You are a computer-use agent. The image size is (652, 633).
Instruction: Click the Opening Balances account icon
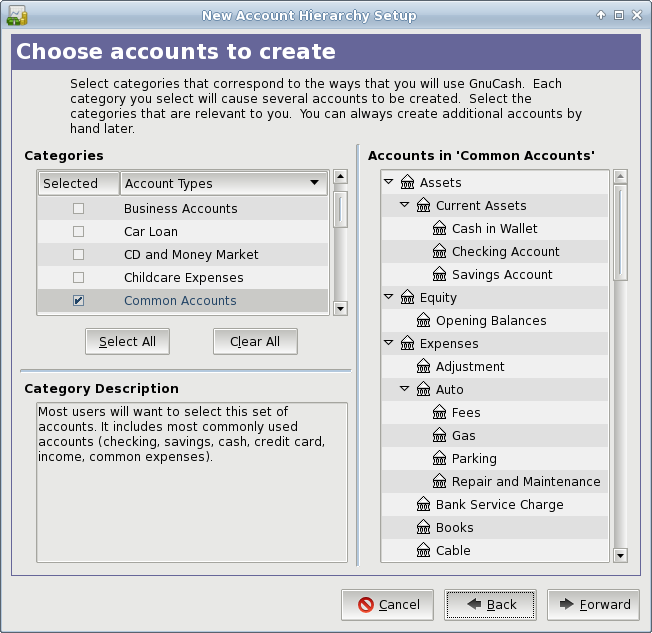coord(423,320)
